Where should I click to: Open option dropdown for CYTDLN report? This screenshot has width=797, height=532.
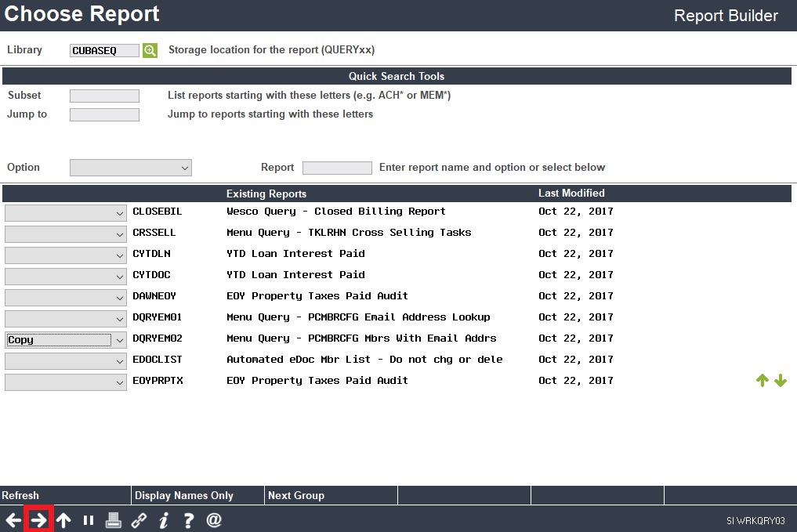[x=66, y=255]
